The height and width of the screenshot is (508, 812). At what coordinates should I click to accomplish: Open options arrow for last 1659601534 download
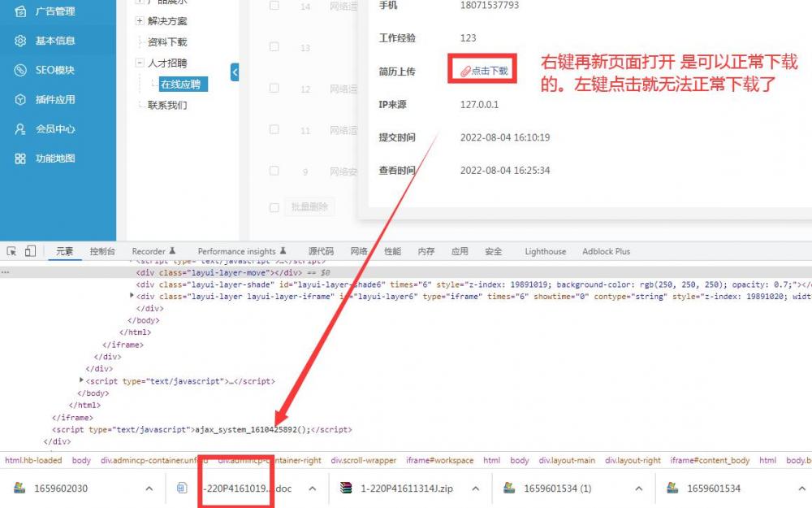pyautogui.click(x=801, y=488)
